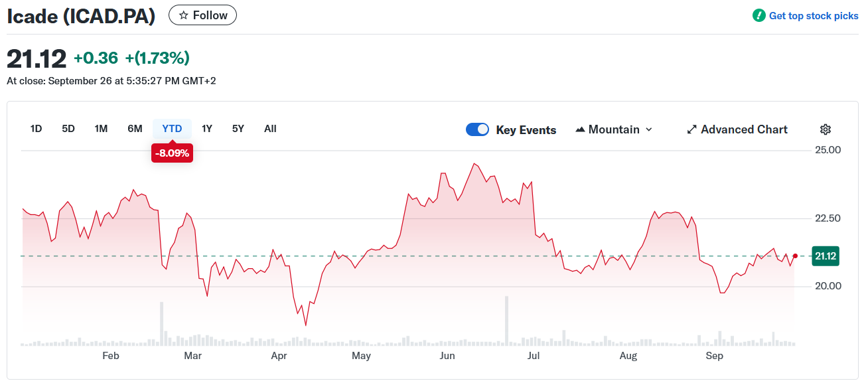Click the +(1.73%) percent change
Screen dimensions: 868x383
tap(157, 58)
